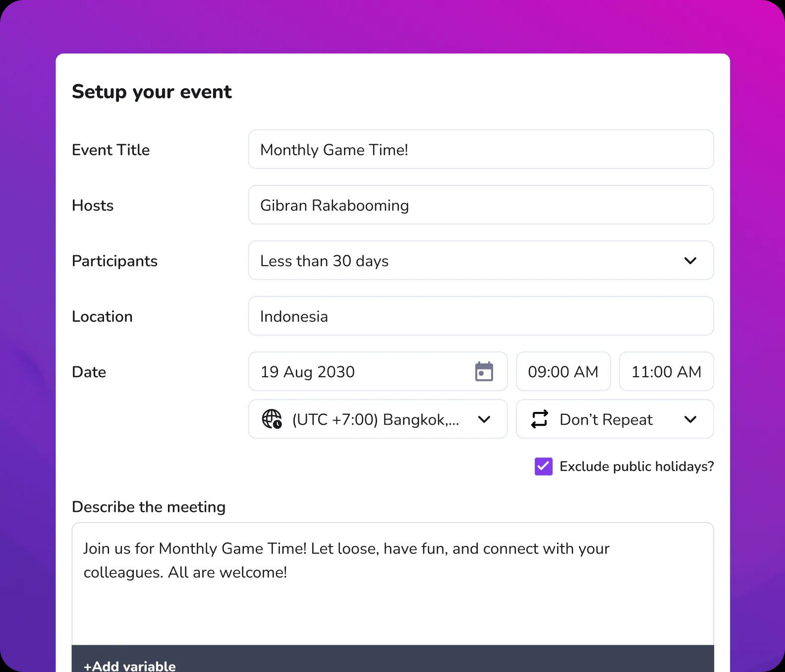Click the 09:00 AM start time field
The height and width of the screenshot is (672, 785).
[563, 372]
